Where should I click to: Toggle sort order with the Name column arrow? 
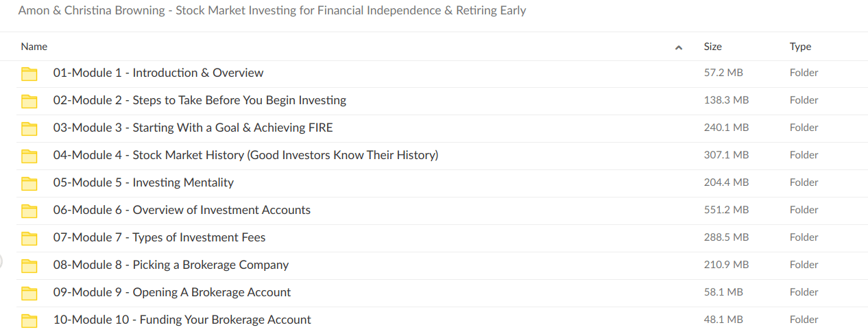click(679, 47)
